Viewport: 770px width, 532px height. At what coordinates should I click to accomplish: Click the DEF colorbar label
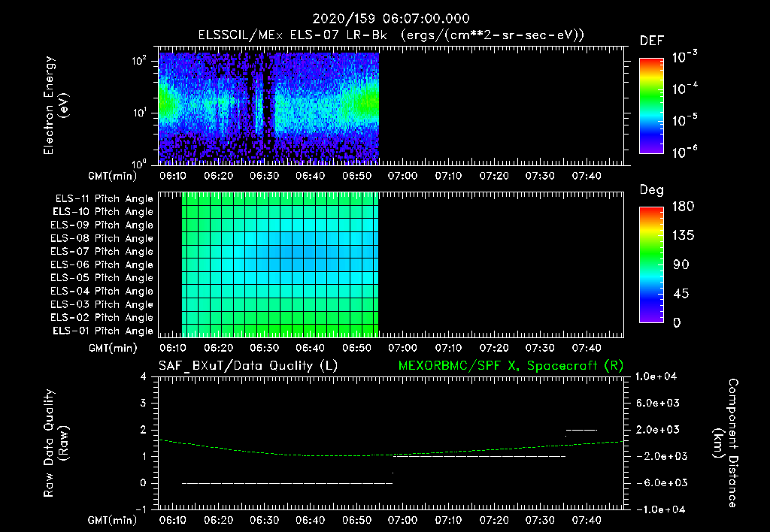(652, 41)
